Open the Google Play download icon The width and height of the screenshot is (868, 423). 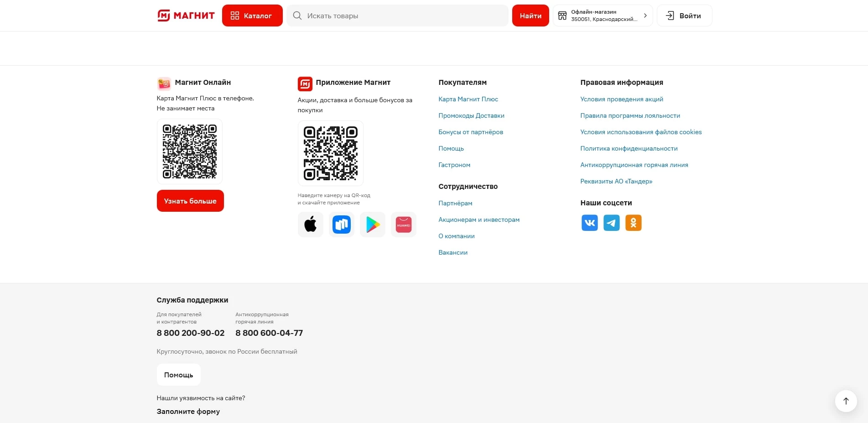click(372, 225)
